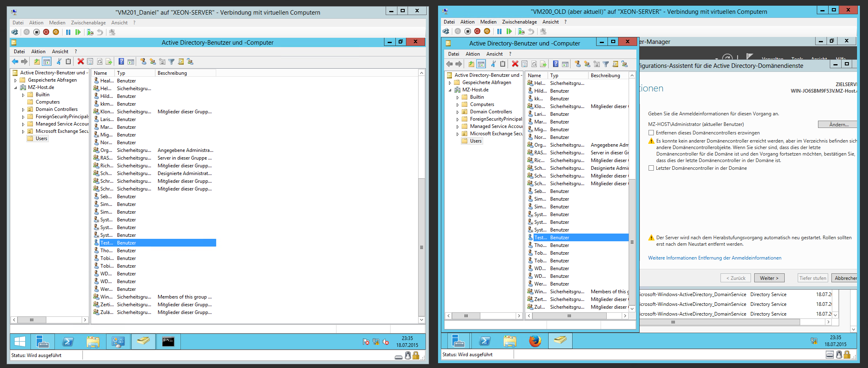Viewport: 868px width, 368px height.
Task: Collapse MZ-Host.de node in VM200_OLD tree
Action: coord(450,90)
